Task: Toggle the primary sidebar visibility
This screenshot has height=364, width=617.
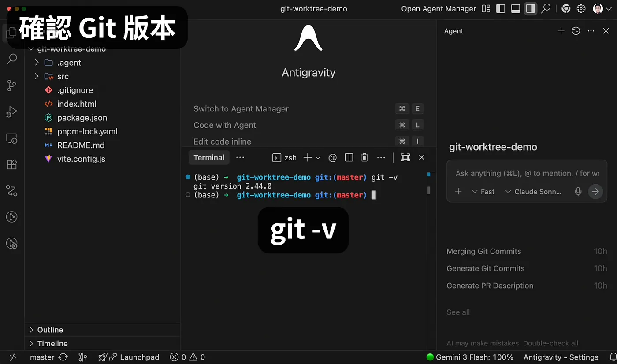Action: pyautogui.click(x=501, y=9)
